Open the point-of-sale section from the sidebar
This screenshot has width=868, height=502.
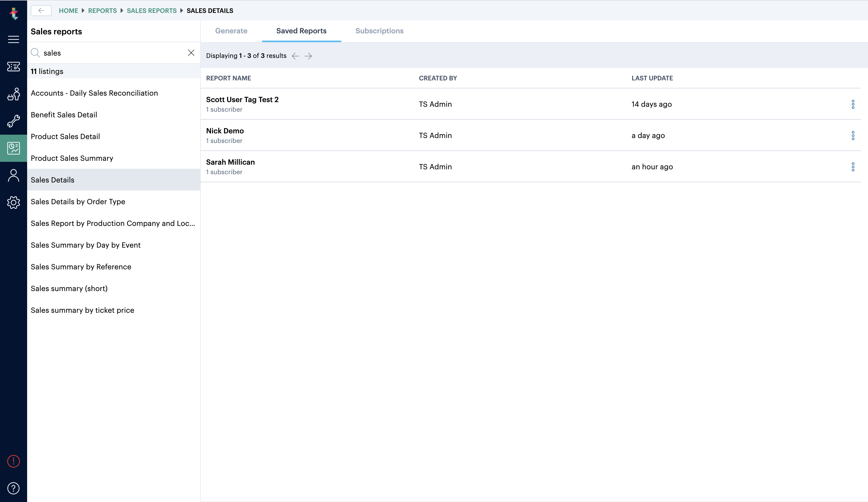[x=13, y=94]
